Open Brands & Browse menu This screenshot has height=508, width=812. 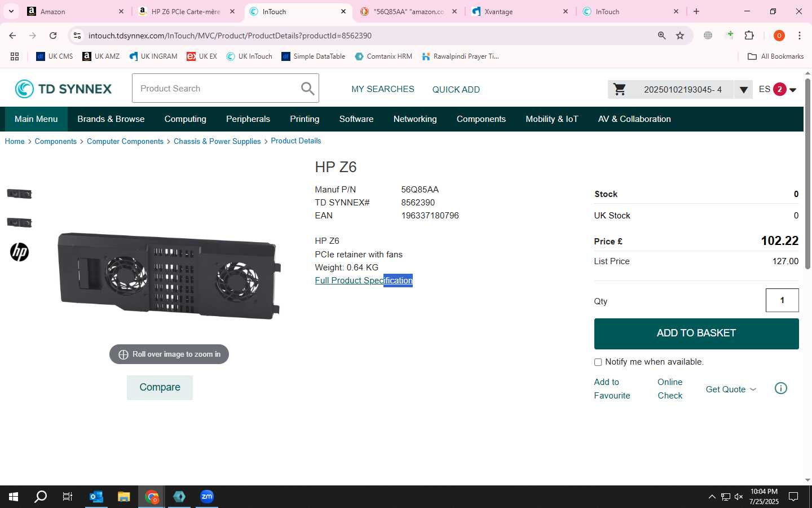pyautogui.click(x=111, y=119)
